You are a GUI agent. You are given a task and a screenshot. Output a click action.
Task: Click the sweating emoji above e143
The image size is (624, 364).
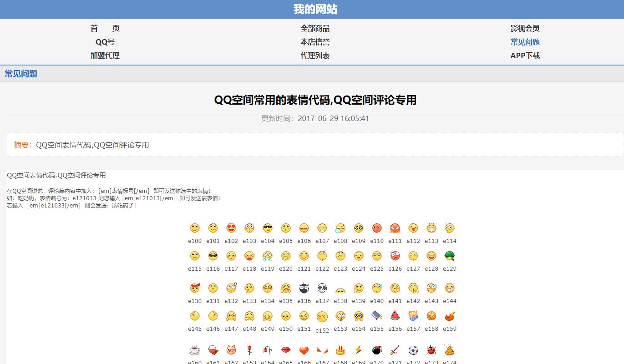click(x=431, y=288)
